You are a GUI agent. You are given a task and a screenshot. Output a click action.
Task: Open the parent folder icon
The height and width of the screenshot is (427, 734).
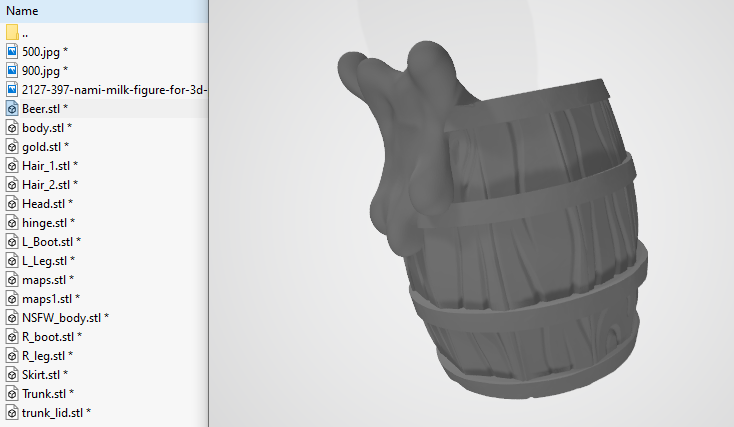tap(12, 32)
